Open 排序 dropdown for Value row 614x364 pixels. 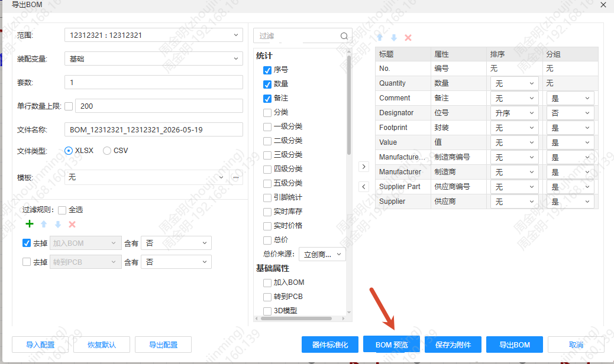pyautogui.click(x=515, y=143)
